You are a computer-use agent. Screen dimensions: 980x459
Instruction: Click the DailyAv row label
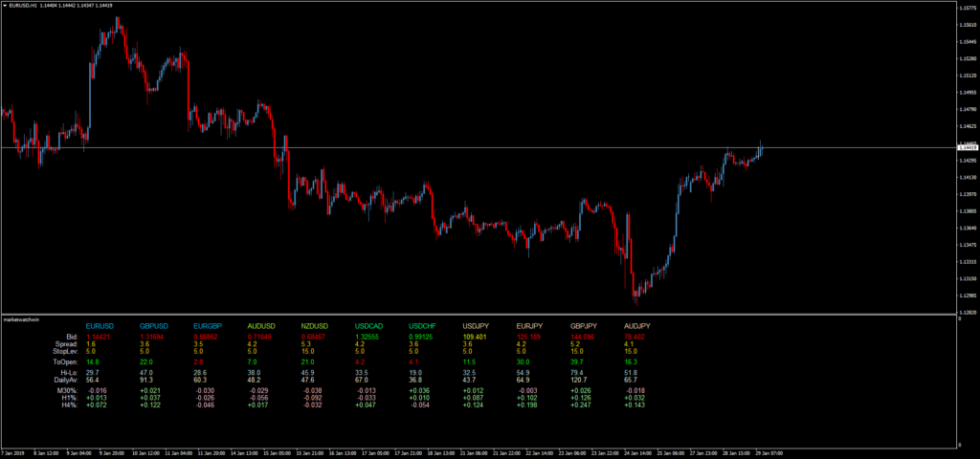coord(64,379)
